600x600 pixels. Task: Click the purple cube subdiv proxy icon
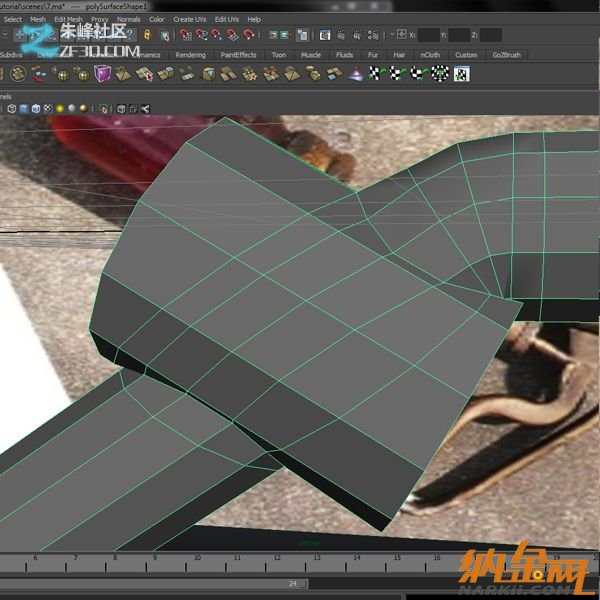(x=102, y=74)
